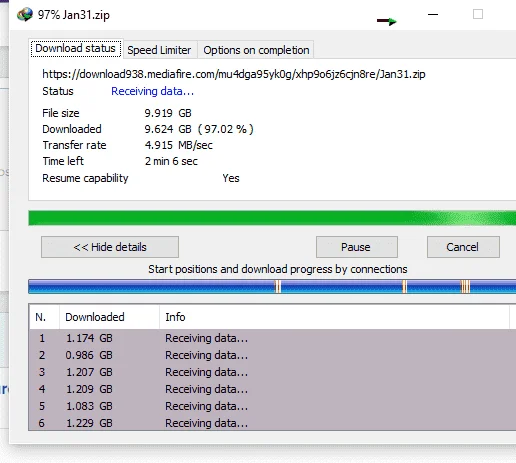This screenshot has height=463, width=516.
Task: Cancel the download
Action: [463, 247]
